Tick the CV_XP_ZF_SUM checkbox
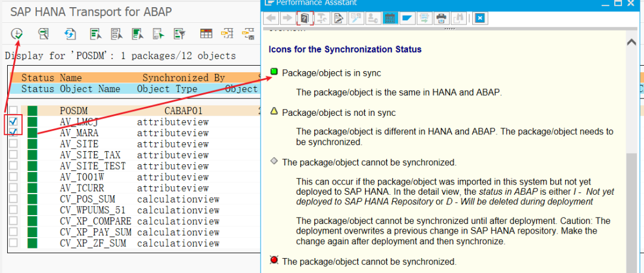Viewport: 644px width, 273px height. click(14, 243)
